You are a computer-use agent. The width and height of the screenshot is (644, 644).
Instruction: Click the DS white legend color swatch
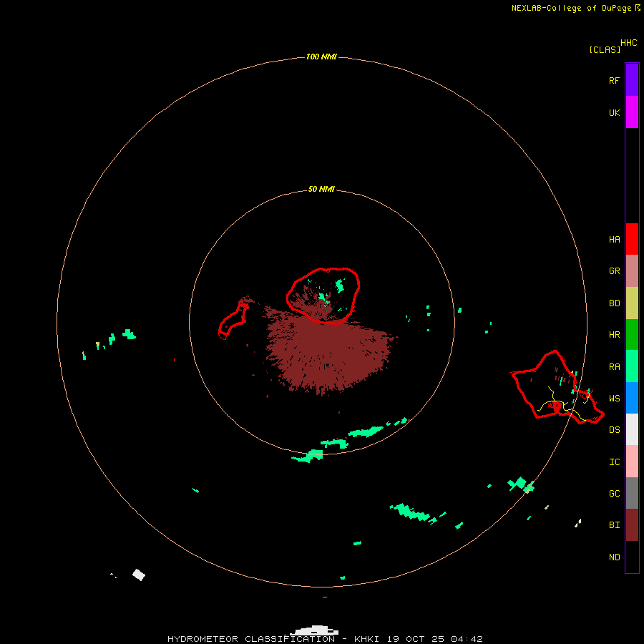click(632, 429)
